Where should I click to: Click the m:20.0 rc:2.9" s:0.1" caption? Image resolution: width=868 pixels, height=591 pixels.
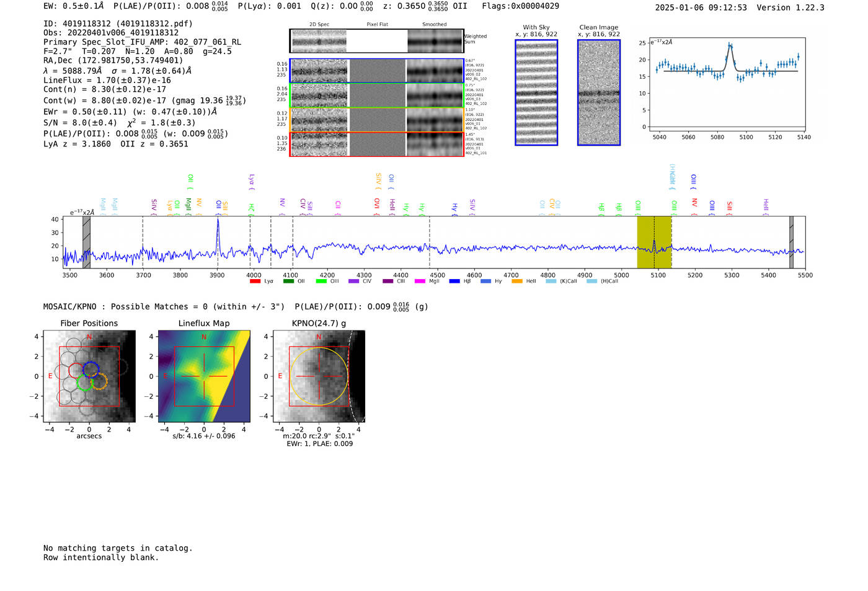tap(319, 436)
